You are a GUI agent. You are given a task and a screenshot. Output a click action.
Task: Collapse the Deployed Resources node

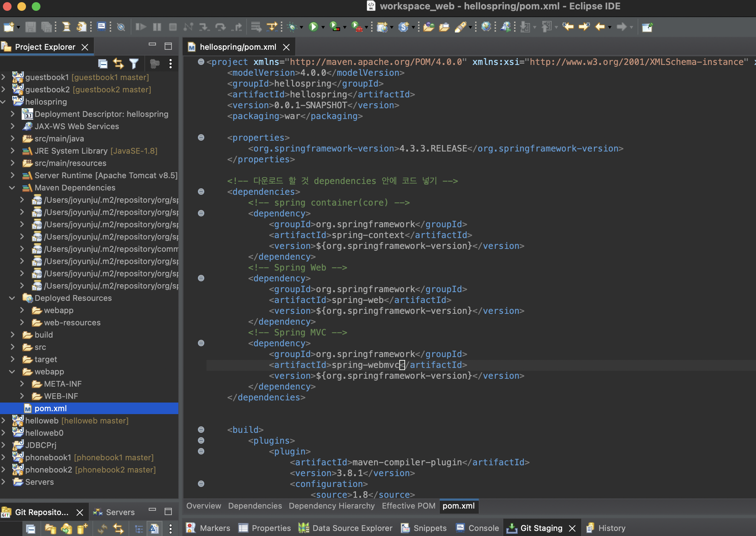point(12,298)
